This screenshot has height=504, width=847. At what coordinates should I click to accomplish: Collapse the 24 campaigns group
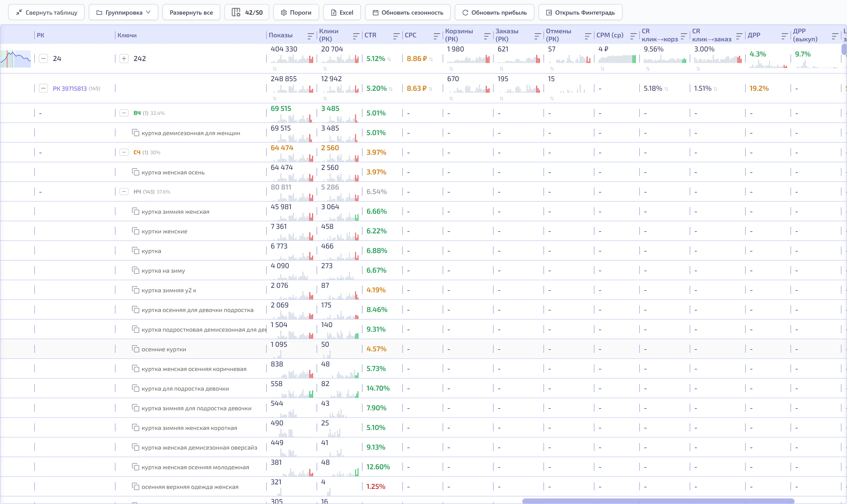point(43,58)
